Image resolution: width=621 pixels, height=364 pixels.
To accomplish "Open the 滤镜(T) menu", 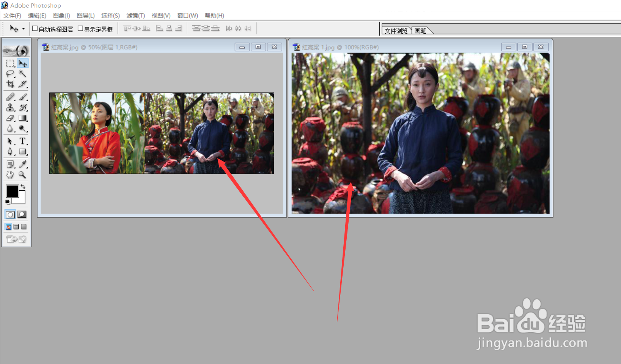I will 135,16.
